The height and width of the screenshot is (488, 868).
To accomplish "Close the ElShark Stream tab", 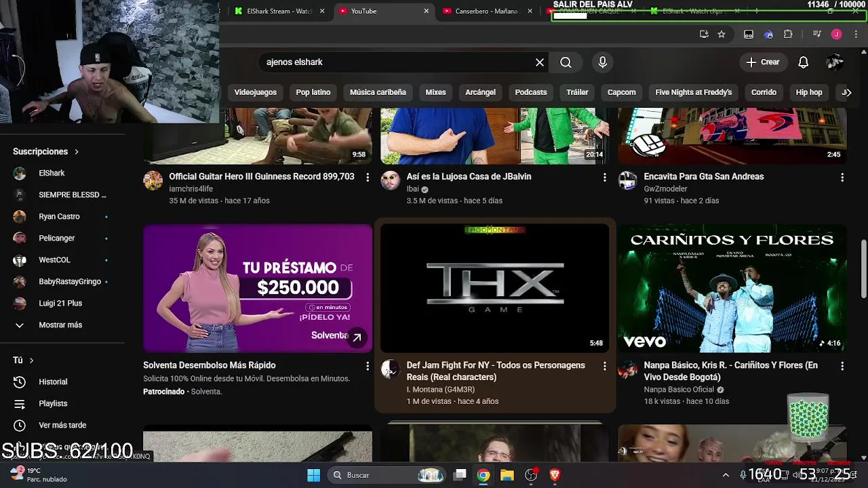I will [322, 11].
